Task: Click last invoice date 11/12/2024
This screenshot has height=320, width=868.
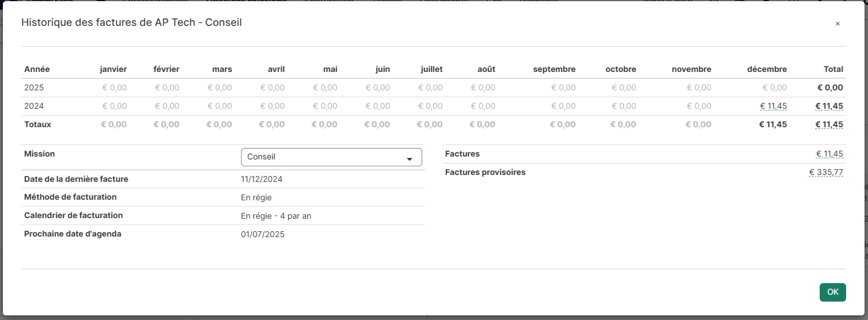Action: pyautogui.click(x=261, y=179)
